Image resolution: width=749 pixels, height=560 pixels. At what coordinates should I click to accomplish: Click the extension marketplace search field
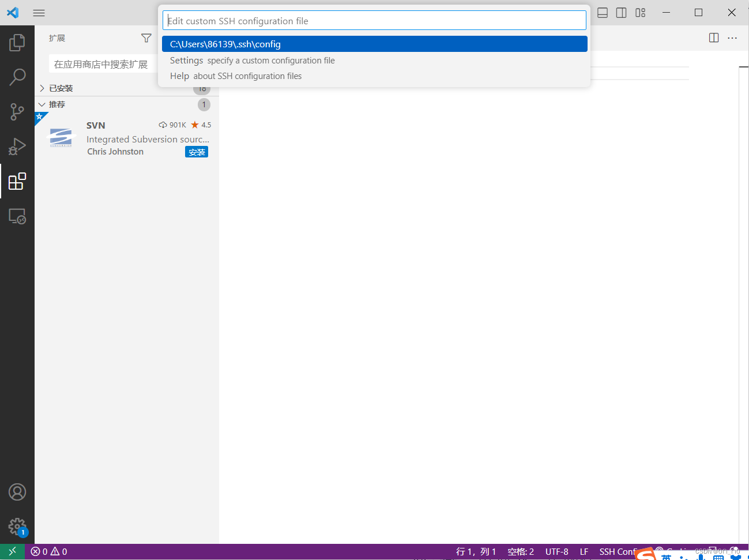(x=104, y=64)
